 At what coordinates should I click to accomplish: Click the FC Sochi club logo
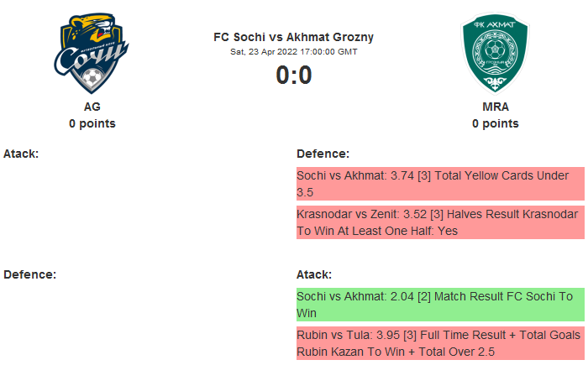[x=92, y=54]
